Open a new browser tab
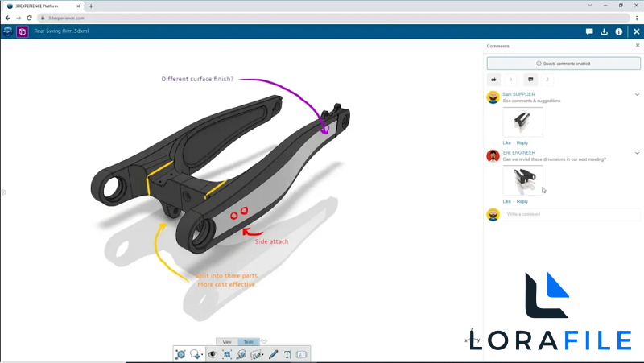The height and width of the screenshot is (363, 644). [x=91, y=6]
